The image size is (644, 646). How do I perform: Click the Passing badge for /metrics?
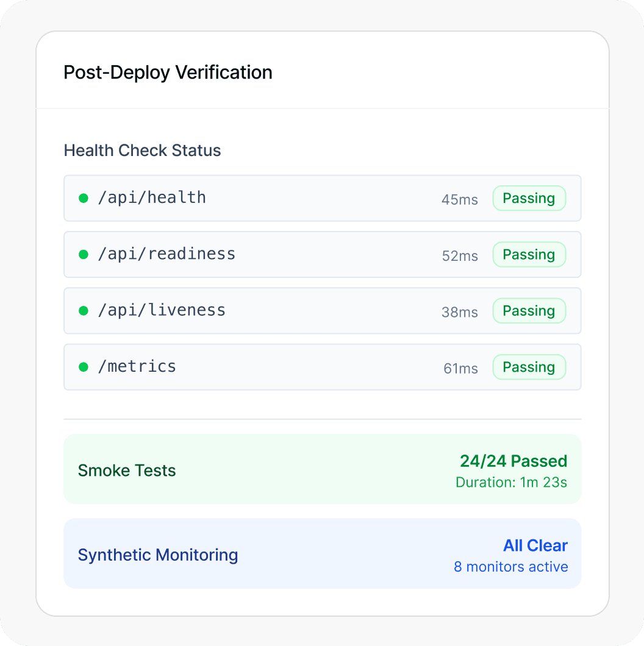pos(529,367)
